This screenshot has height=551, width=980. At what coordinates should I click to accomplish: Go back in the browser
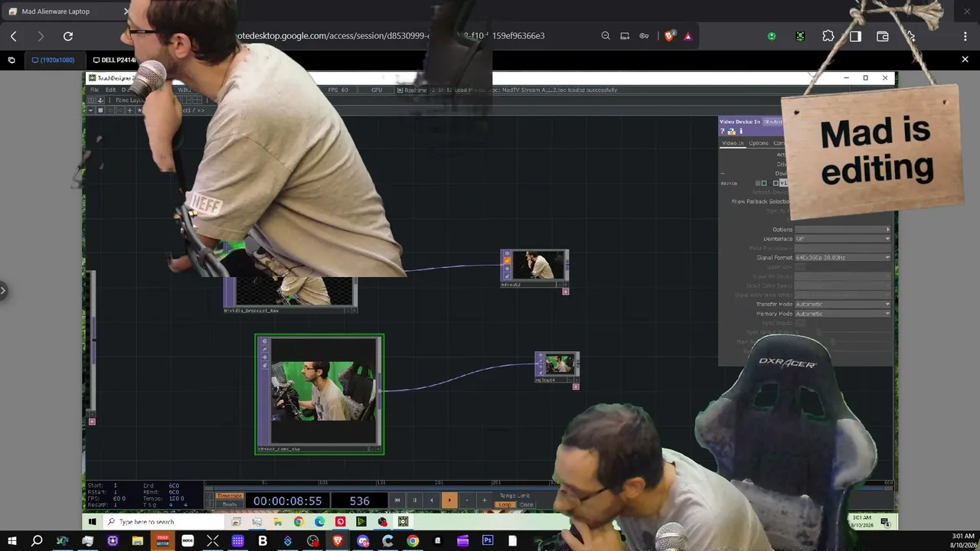14,36
